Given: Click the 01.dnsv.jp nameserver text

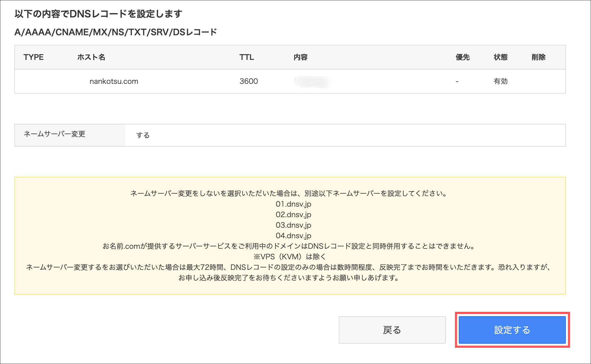Looking at the screenshot, I should [x=293, y=204].
